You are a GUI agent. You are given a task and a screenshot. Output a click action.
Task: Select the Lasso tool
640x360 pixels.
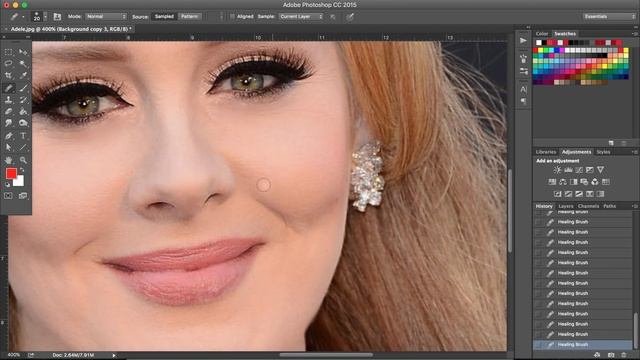(x=9, y=64)
